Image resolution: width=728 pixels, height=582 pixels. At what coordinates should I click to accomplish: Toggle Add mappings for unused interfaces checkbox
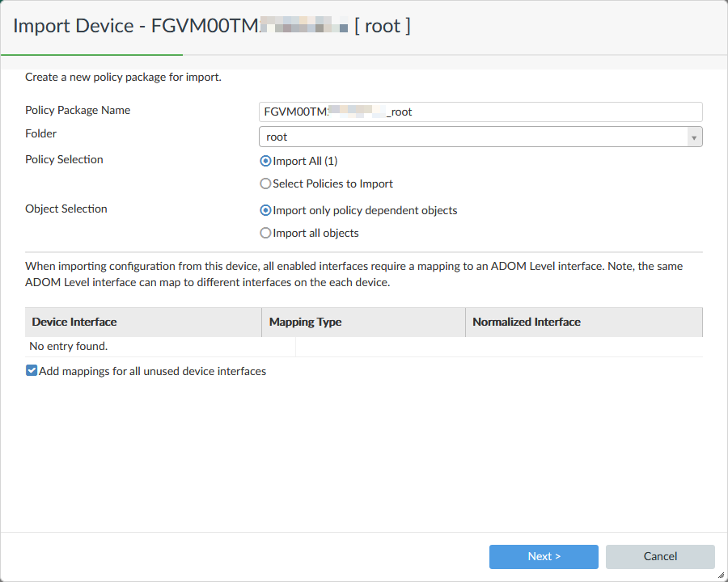pyautogui.click(x=32, y=371)
